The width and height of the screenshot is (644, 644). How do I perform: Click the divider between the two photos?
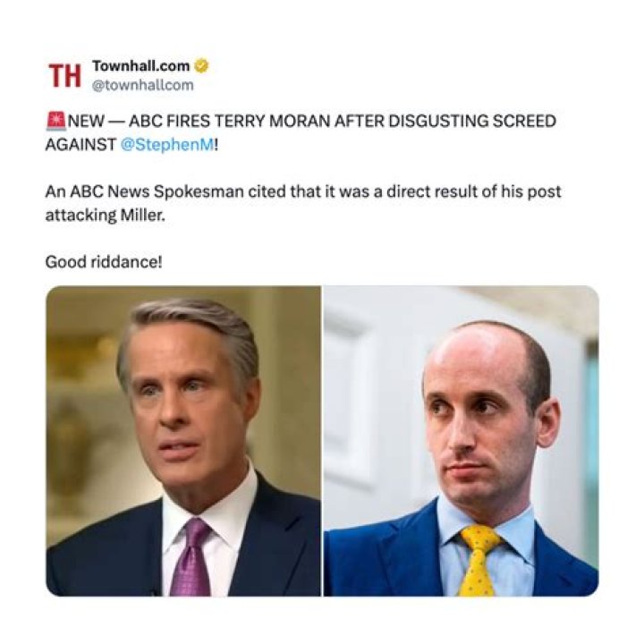[x=322, y=441]
